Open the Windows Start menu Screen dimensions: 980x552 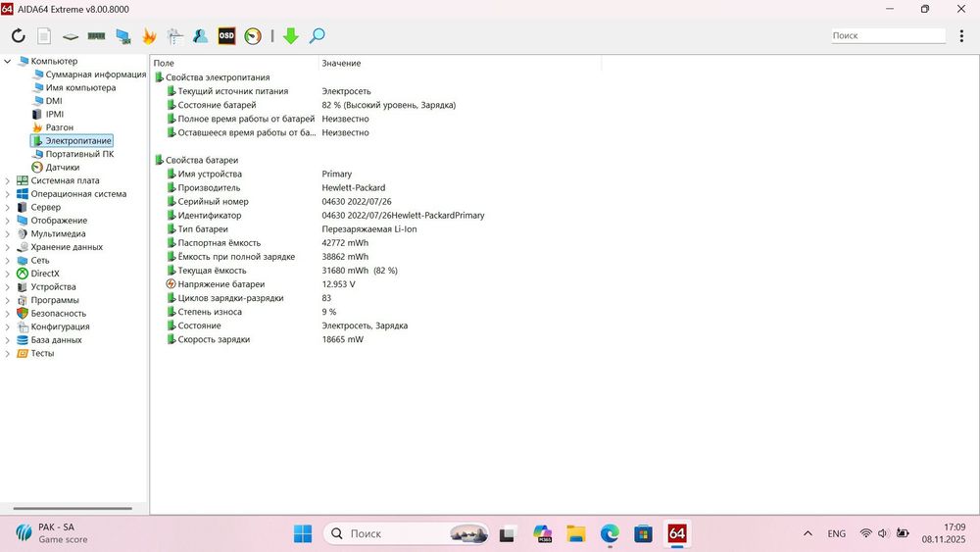tap(303, 534)
